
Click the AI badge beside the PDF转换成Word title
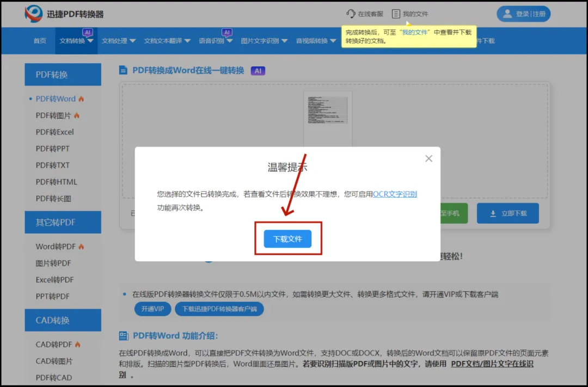point(258,71)
